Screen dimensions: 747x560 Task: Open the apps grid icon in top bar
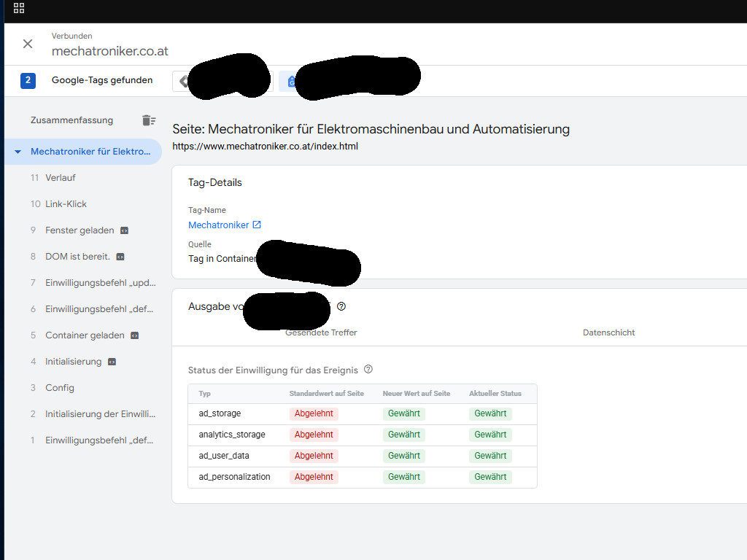[x=18, y=8]
